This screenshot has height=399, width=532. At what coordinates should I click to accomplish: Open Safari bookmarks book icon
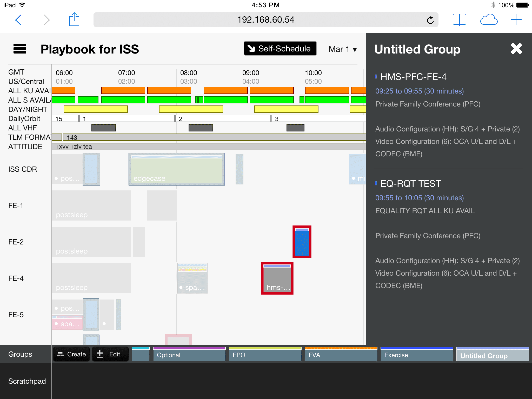459,20
